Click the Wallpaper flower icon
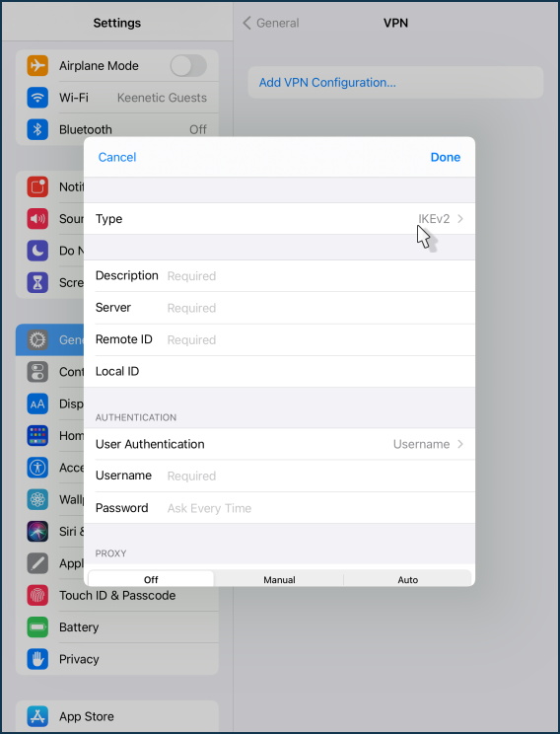The height and width of the screenshot is (734, 560). pos(37,499)
